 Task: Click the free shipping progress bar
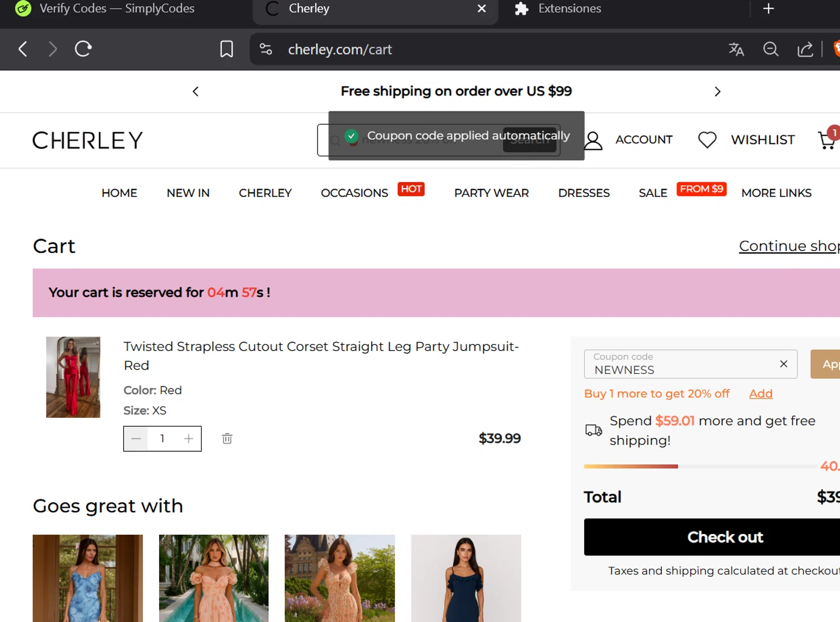[x=700, y=466]
